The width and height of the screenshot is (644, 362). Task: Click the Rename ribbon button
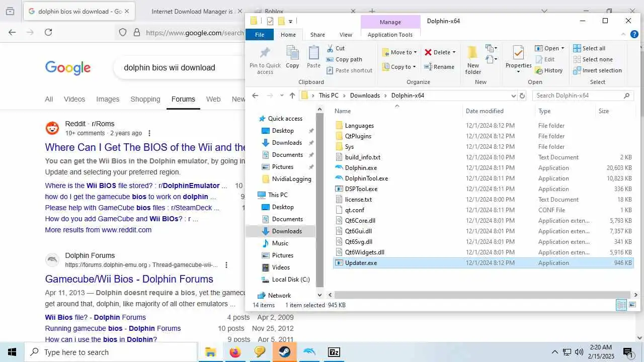[439, 66]
